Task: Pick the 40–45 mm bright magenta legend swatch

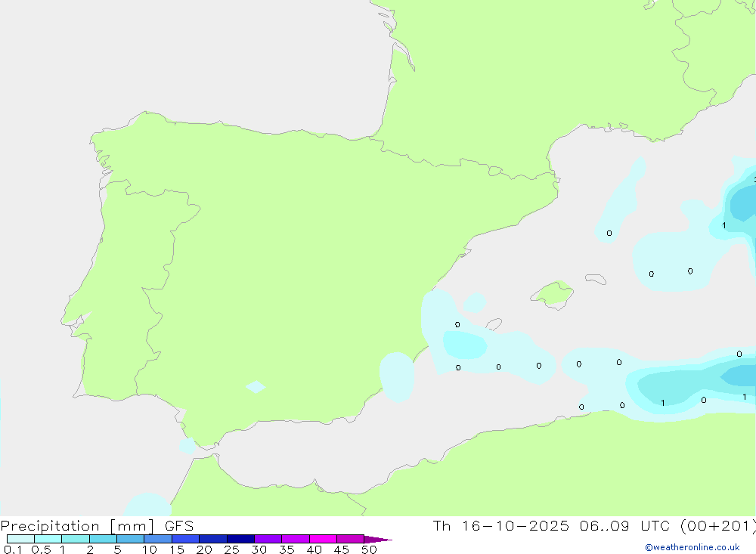Action: 323,539
